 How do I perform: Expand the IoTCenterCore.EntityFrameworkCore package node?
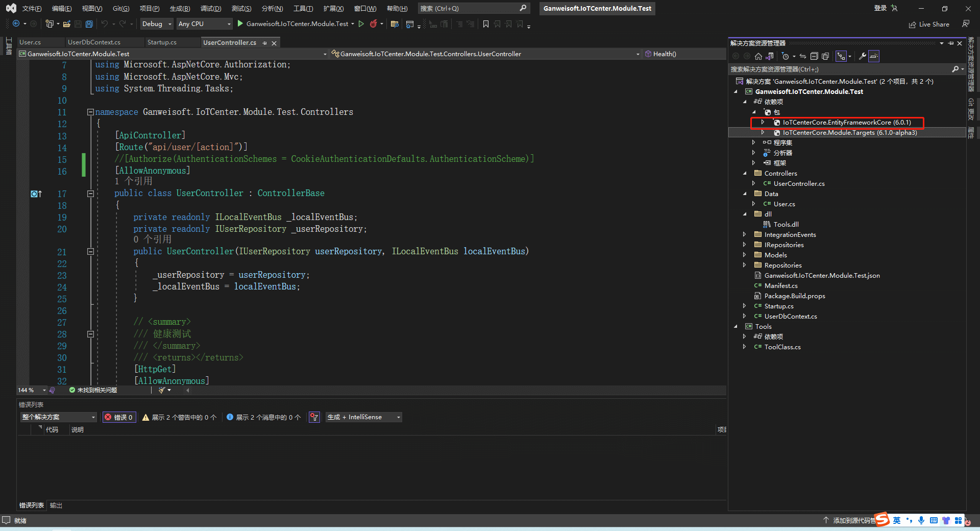(763, 123)
